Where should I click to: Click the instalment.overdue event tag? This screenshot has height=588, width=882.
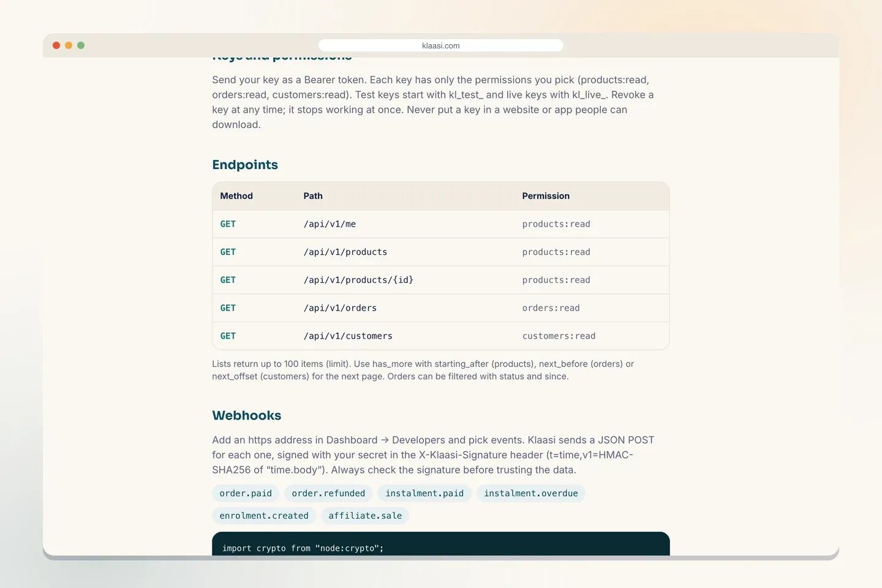click(531, 494)
